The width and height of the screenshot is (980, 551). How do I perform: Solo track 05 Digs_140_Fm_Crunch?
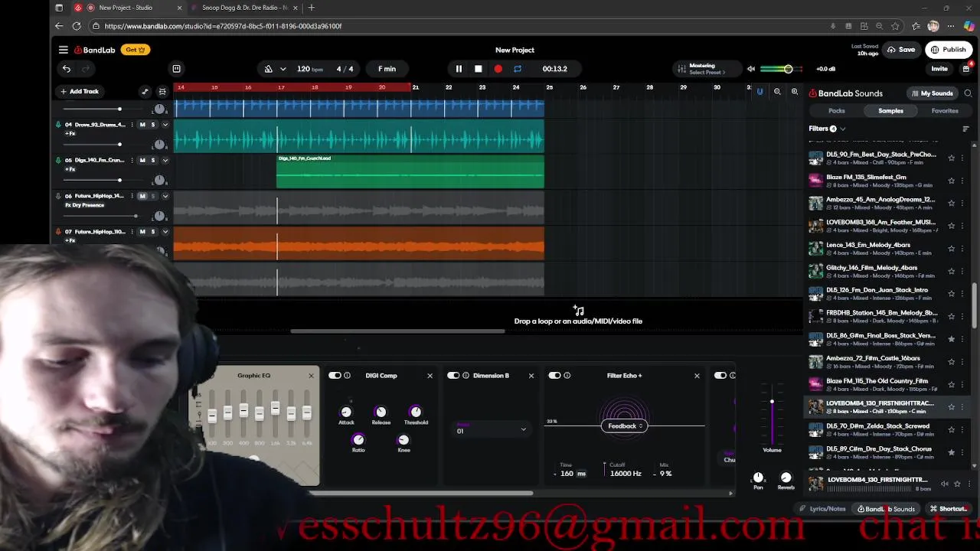pos(152,161)
